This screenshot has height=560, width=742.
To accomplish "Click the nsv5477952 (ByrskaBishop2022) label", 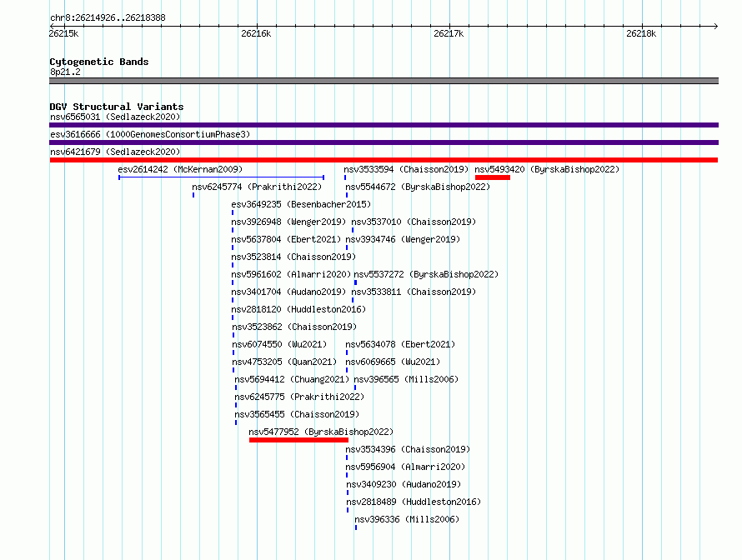I will pos(321,432).
